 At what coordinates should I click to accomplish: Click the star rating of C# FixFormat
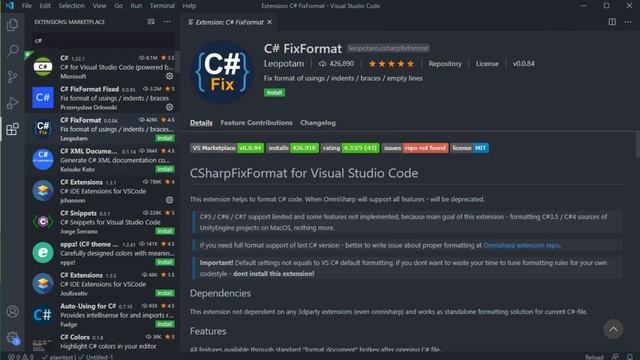(x=391, y=64)
